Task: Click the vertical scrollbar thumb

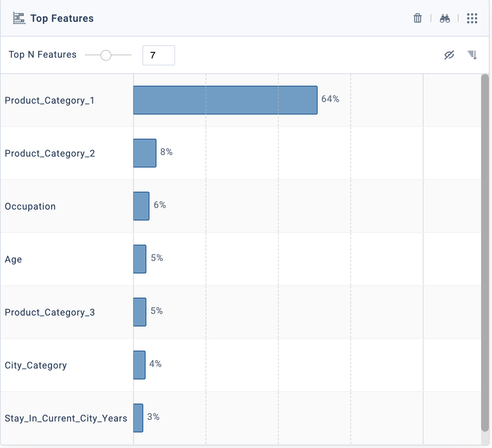Action: [485, 252]
